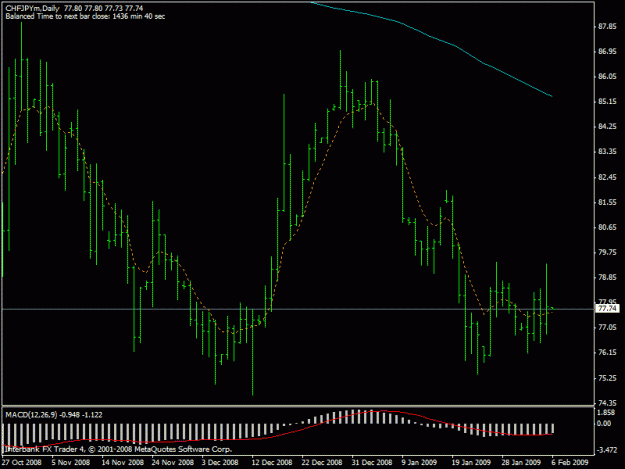
Task: Click the MACD scale value 1.858
Action: click(x=606, y=413)
